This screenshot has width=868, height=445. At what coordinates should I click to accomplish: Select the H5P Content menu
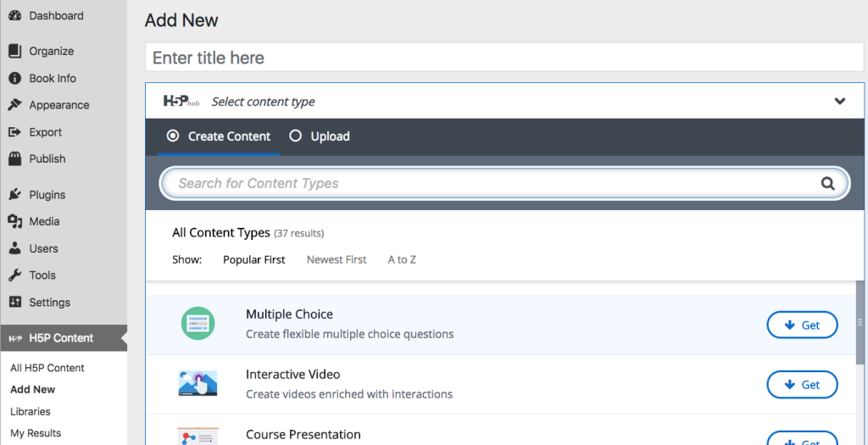(x=64, y=338)
